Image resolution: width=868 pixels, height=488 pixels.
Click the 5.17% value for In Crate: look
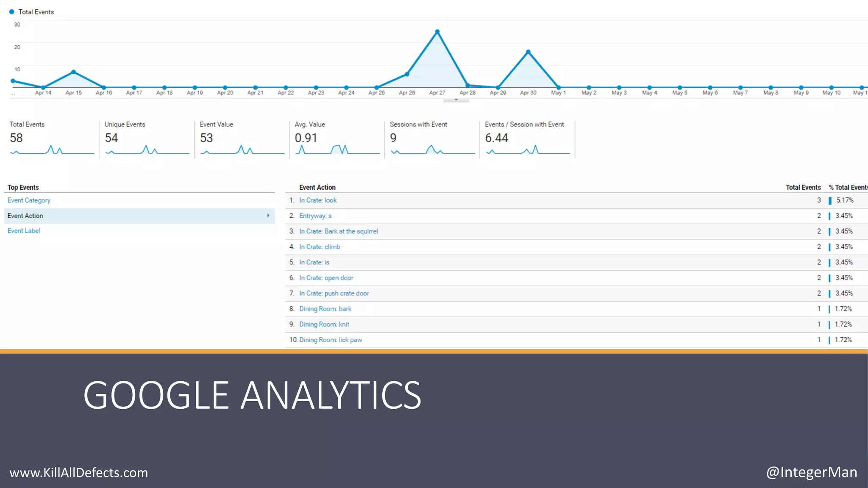(x=845, y=200)
